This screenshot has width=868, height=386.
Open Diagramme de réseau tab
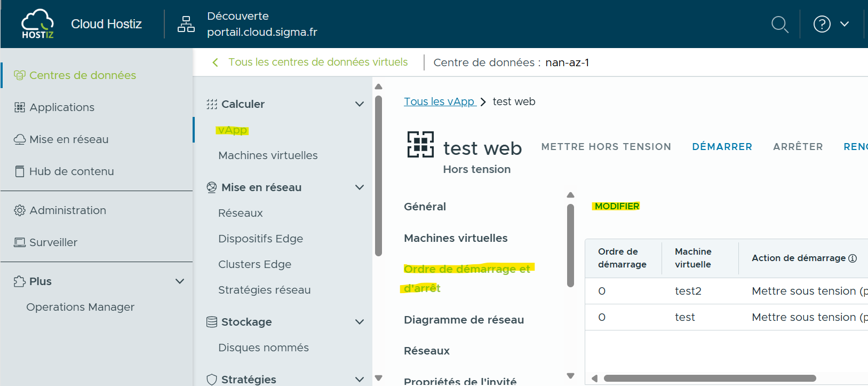click(464, 320)
